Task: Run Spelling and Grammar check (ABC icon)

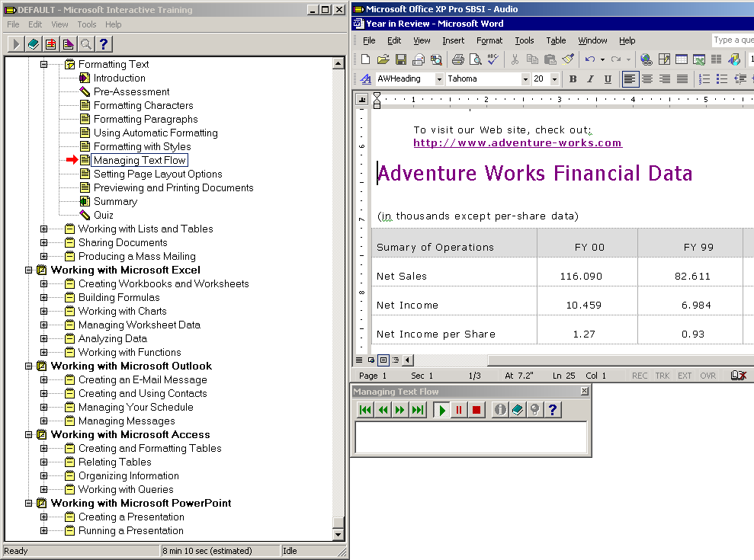Action: [x=493, y=59]
